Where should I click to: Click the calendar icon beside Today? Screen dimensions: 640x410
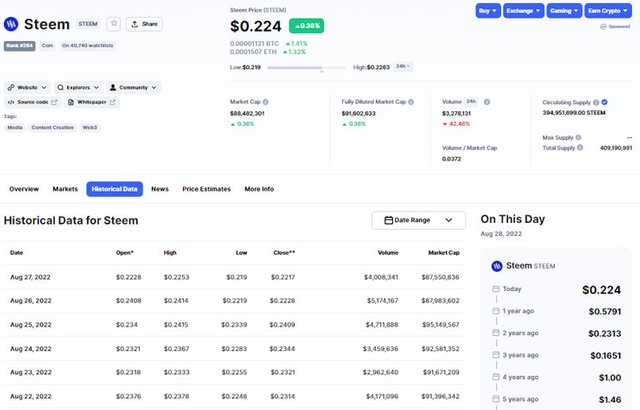coord(496,289)
